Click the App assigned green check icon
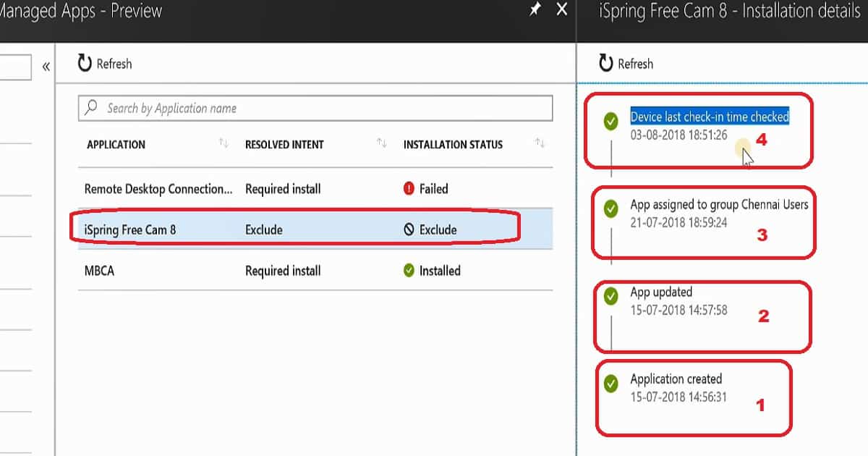868x456 pixels. click(611, 209)
